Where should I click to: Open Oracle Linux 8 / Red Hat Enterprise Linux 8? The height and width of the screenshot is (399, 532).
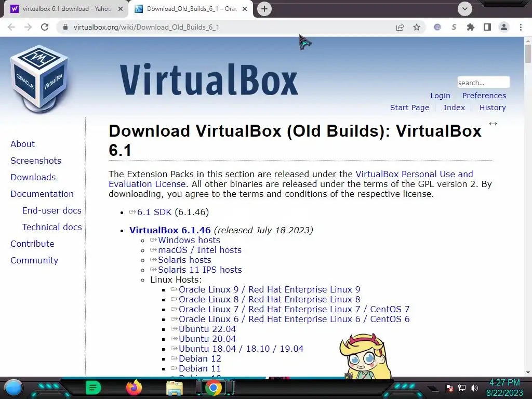[269, 299]
